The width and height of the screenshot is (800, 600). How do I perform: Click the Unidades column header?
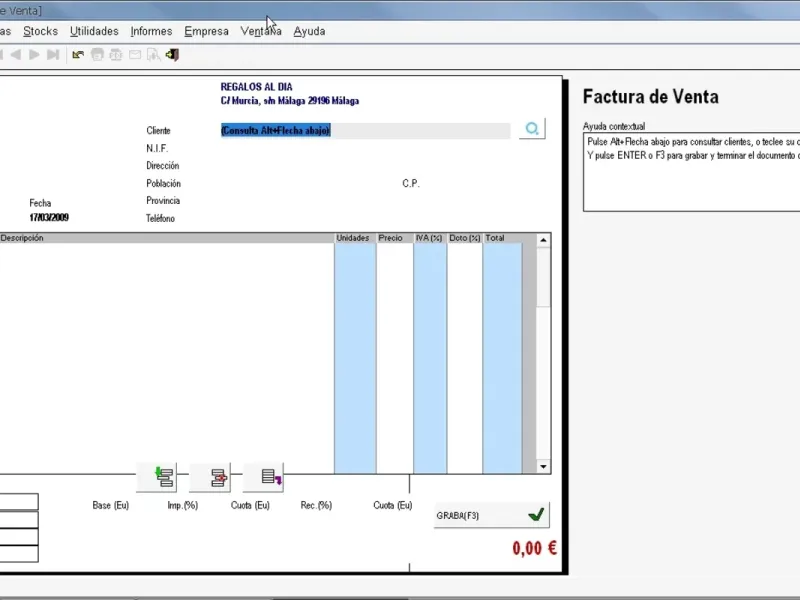click(x=355, y=238)
